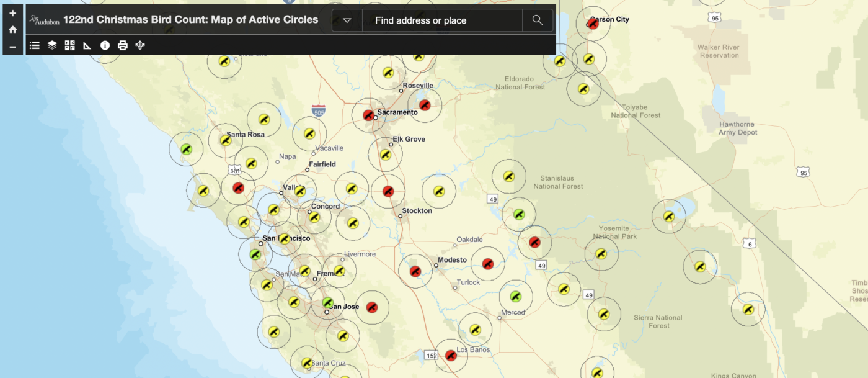Show the map details info panel
Image resolution: width=868 pixels, height=378 pixels.
tap(105, 45)
